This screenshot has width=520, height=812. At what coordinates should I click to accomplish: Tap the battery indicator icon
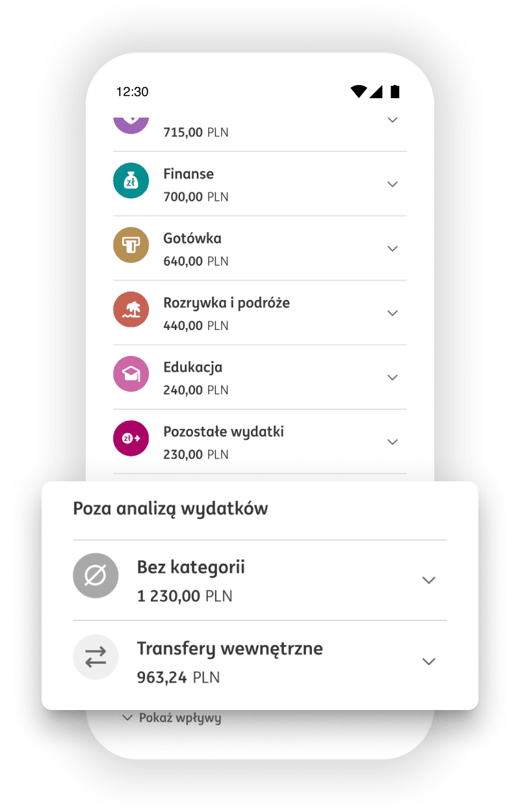[395, 92]
